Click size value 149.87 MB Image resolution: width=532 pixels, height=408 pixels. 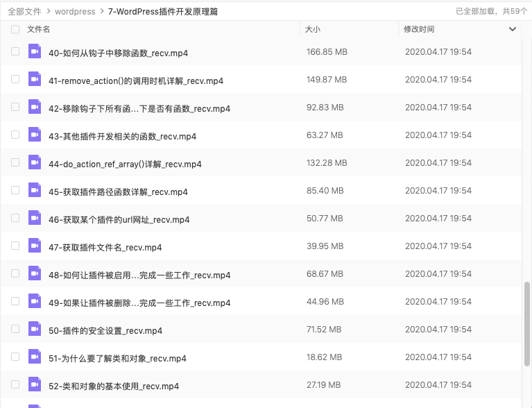(327, 80)
